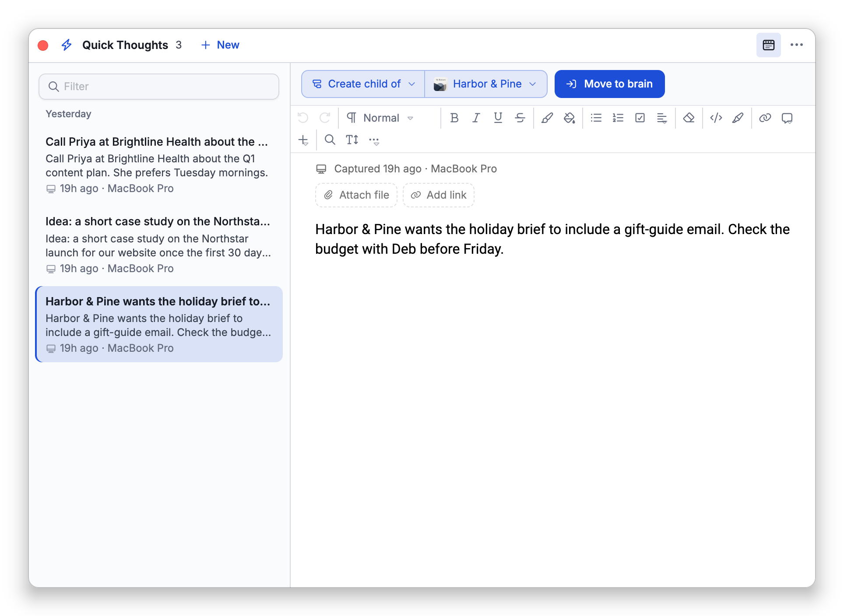The height and width of the screenshot is (616, 844).
Task: Open the three-dot more menu at top right
Action: (x=797, y=45)
